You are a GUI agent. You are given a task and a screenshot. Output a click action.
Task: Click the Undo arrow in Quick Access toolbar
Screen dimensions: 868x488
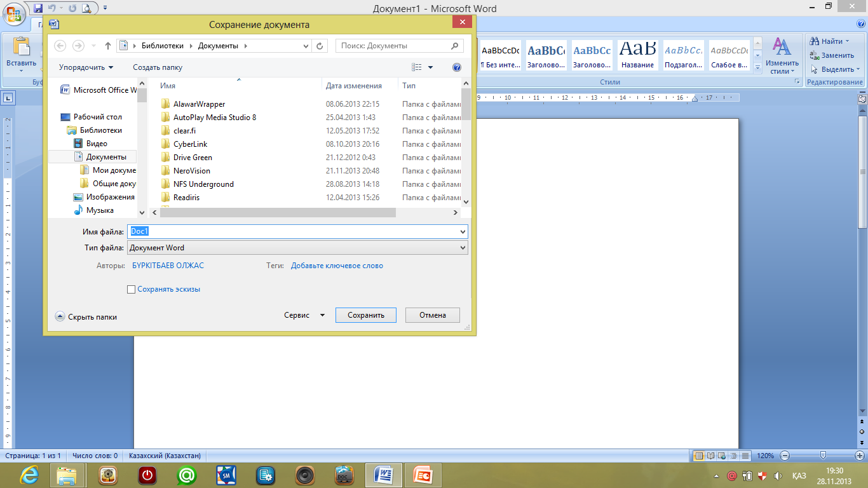pos(53,8)
